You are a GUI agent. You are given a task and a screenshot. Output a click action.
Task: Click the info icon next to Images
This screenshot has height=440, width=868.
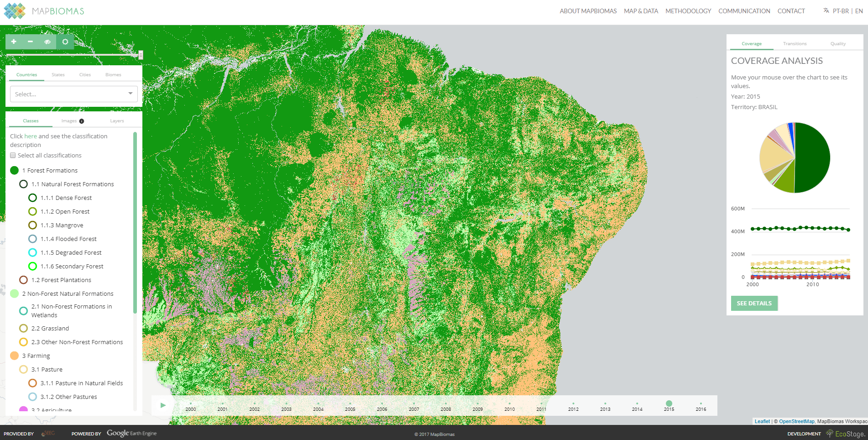point(81,121)
